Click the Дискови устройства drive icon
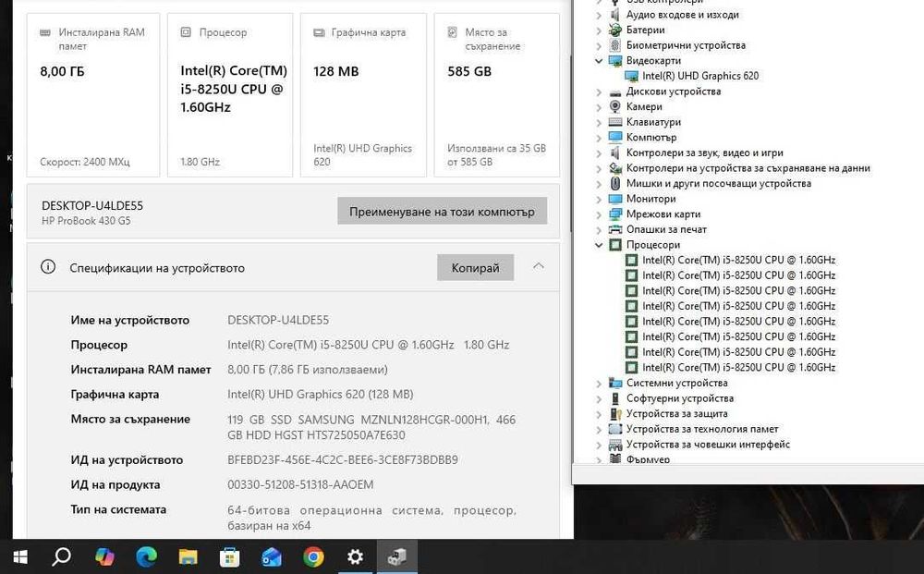 [615, 92]
